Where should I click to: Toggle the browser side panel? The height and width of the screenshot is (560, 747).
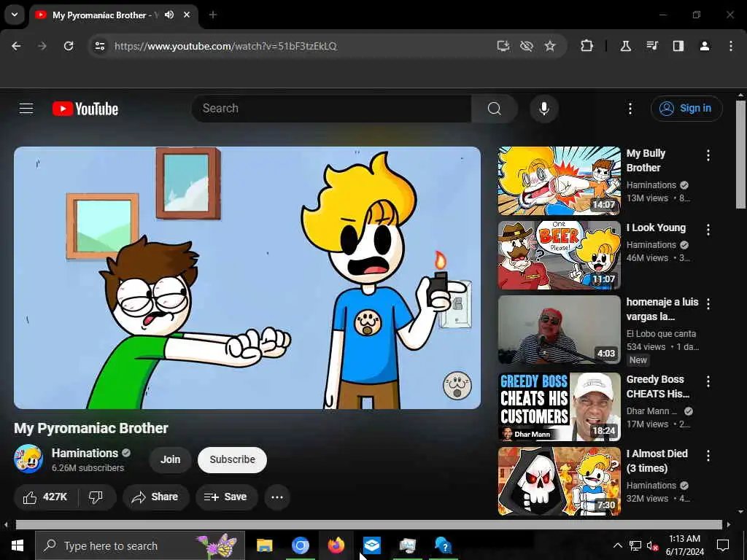coord(678,46)
